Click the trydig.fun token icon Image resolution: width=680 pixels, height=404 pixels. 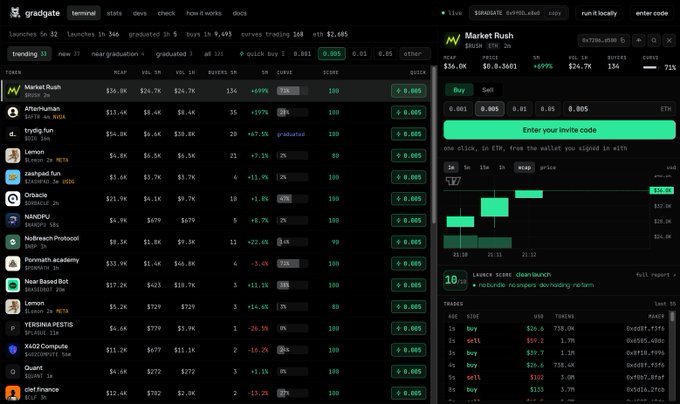click(13, 134)
